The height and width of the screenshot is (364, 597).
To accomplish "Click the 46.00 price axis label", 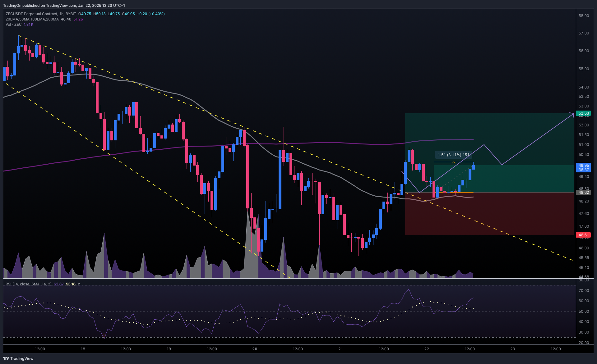I will click(x=584, y=248).
